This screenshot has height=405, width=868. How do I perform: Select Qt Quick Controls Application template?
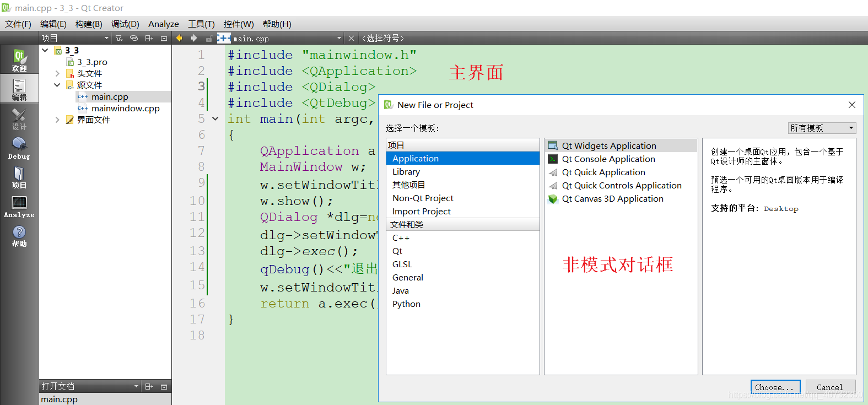(621, 185)
